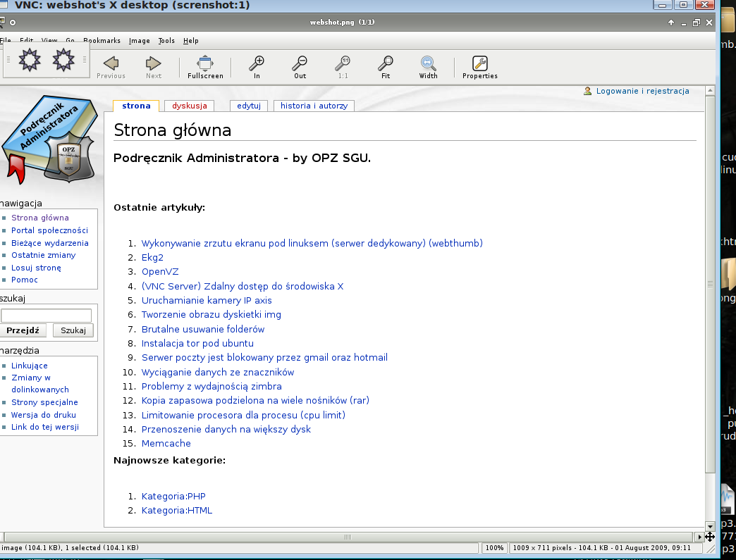Open the gmail oraz hotmail article
Screen dimensions: 736x560
click(265, 357)
